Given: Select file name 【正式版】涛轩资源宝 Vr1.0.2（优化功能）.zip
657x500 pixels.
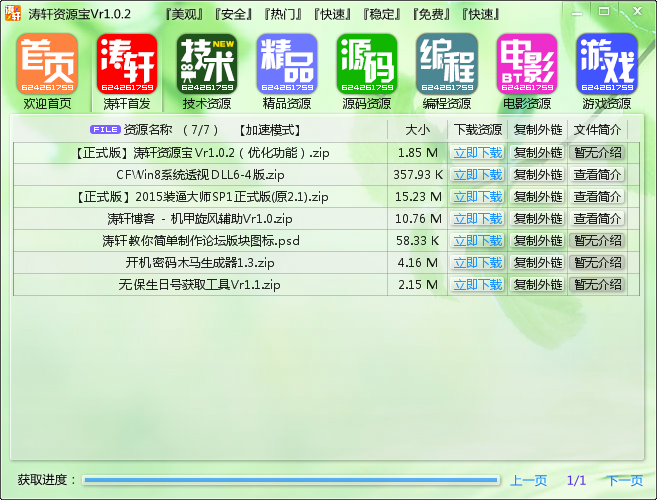Looking at the screenshot, I should pos(201,153).
